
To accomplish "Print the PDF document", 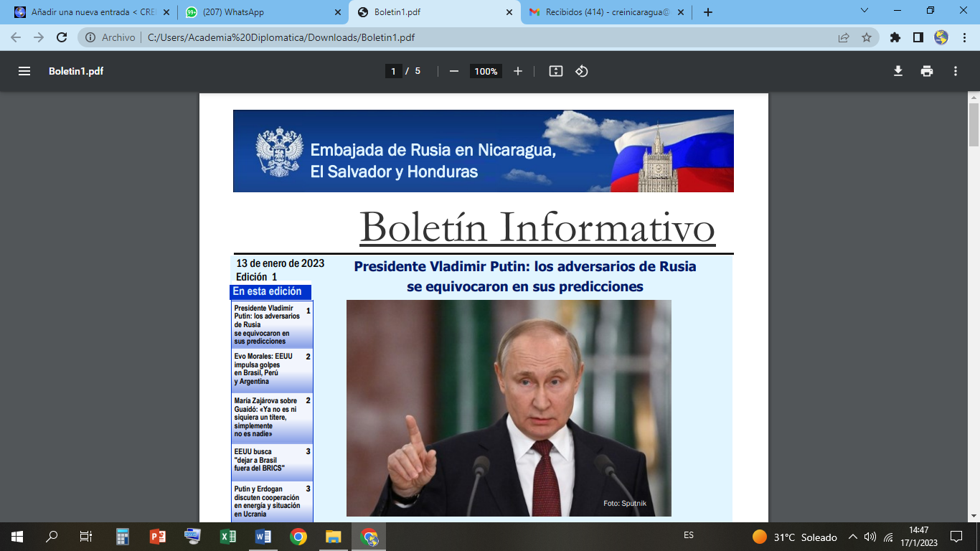I will coord(927,71).
